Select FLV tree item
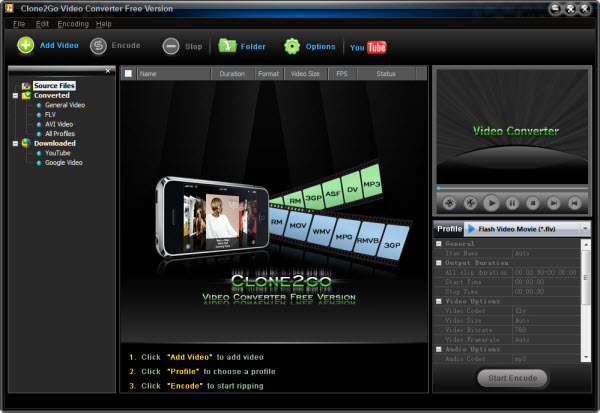This screenshot has width=600, height=413. (50, 114)
